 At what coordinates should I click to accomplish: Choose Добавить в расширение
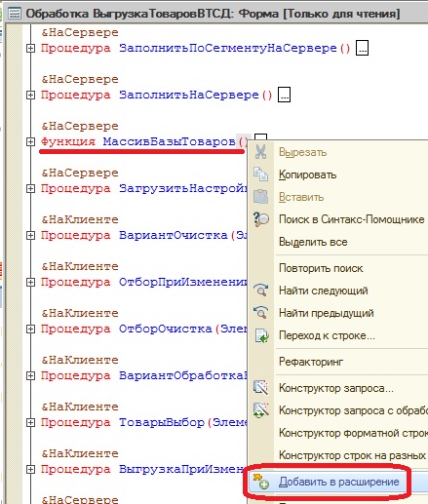point(338,482)
